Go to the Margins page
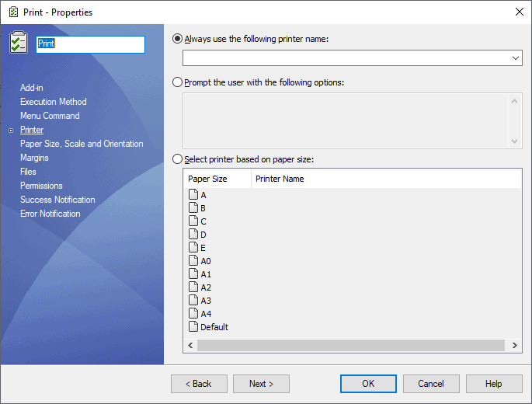This screenshot has width=532, height=404. click(x=34, y=158)
